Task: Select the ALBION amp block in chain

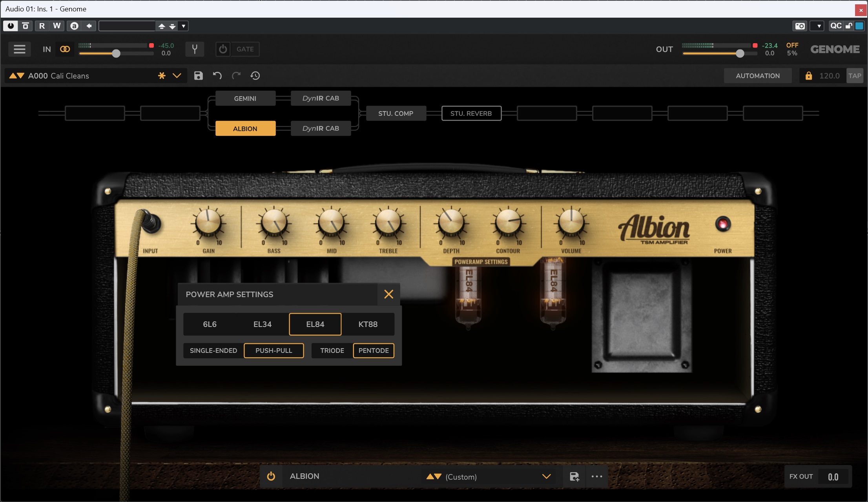Action: [245, 128]
